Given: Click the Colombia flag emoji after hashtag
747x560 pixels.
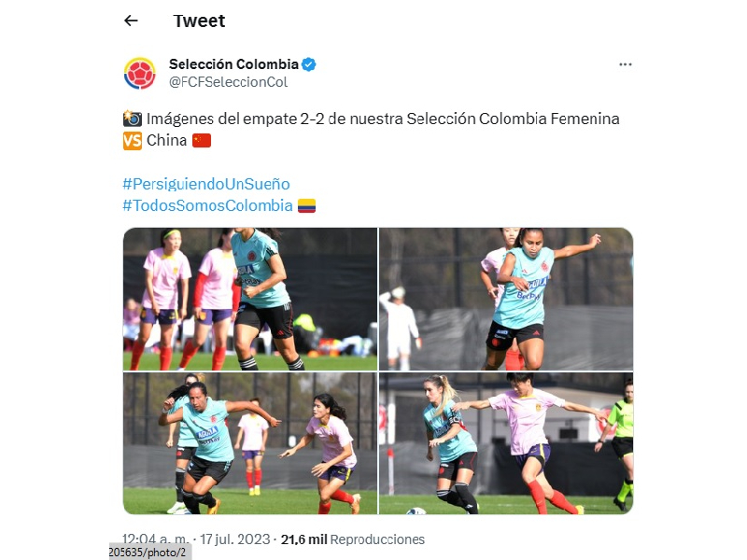Looking at the screenshot, I should click(x=306, y=205).
